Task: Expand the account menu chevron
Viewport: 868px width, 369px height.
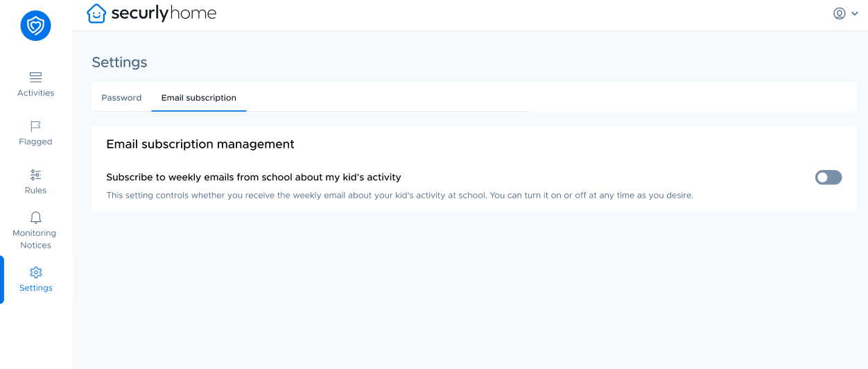Action: tap(855, 14)
